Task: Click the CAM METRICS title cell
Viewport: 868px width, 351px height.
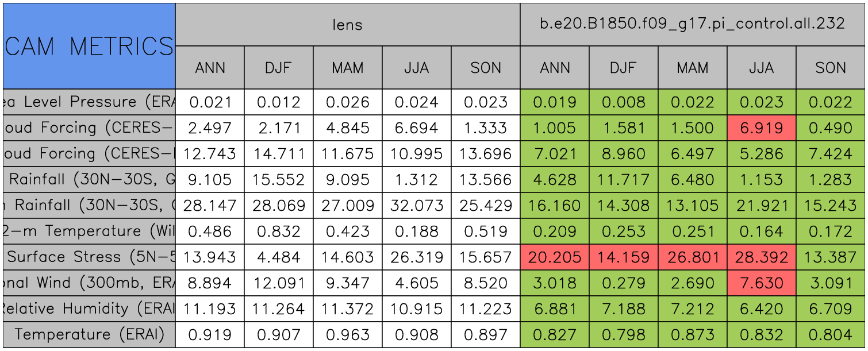Action: 89,46
